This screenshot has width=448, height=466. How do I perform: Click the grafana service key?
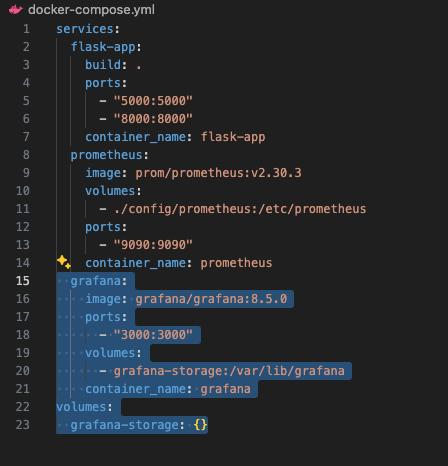(x=96, y=281)
